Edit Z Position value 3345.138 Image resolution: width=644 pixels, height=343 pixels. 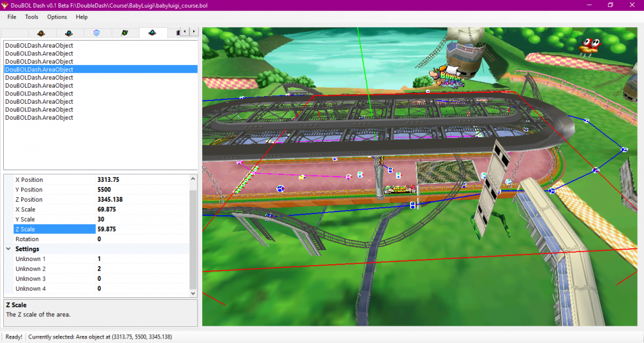click(x=142, y=199)
